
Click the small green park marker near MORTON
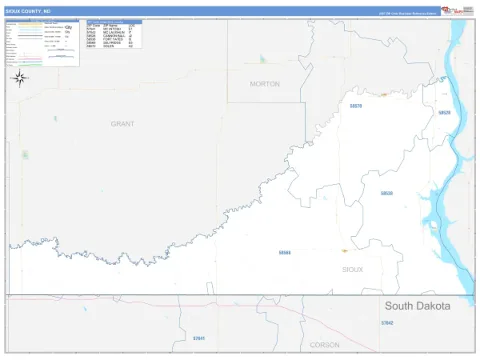coord(262,59)
